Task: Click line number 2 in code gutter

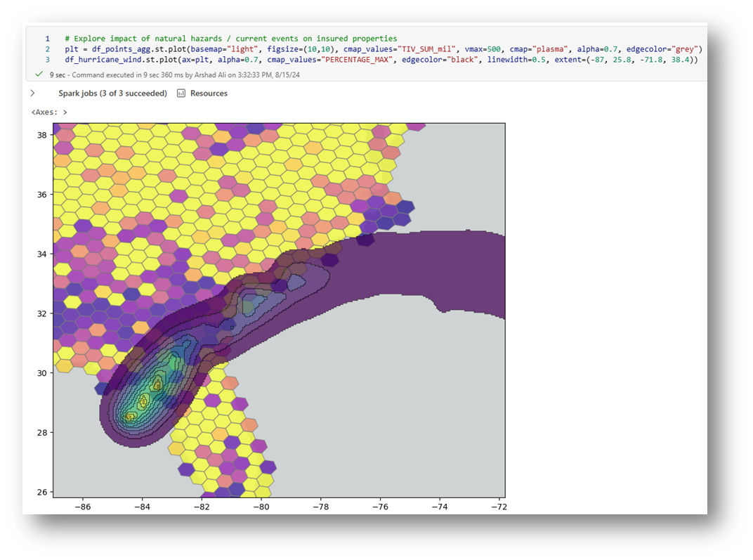Action: point(47,49)
